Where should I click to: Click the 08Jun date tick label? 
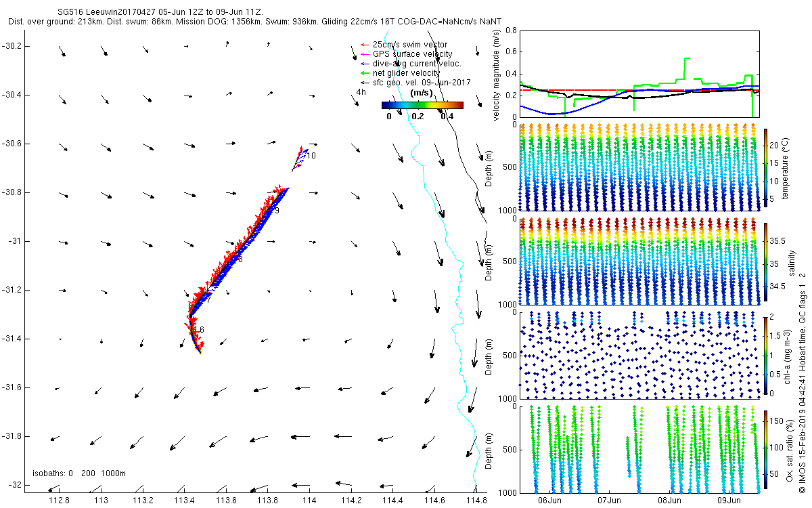[669, 501]
